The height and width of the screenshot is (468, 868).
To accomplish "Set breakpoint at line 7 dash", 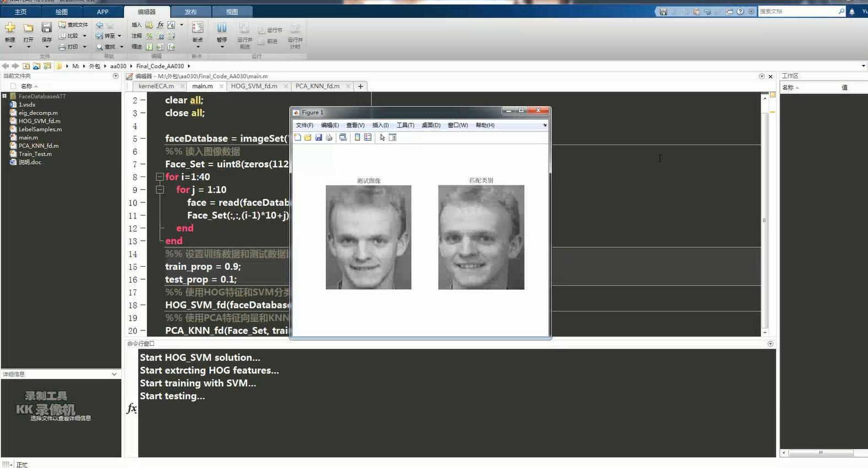I will coord(143,164).
